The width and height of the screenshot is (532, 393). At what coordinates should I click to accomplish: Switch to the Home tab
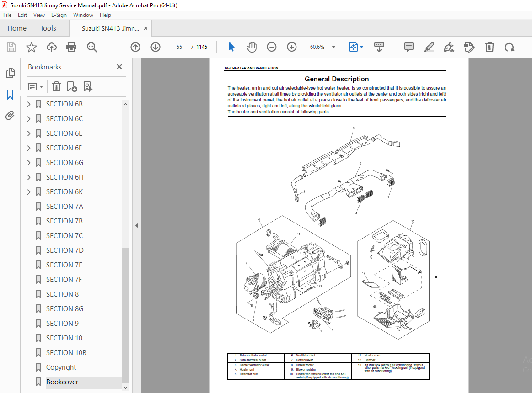[17, 28]
